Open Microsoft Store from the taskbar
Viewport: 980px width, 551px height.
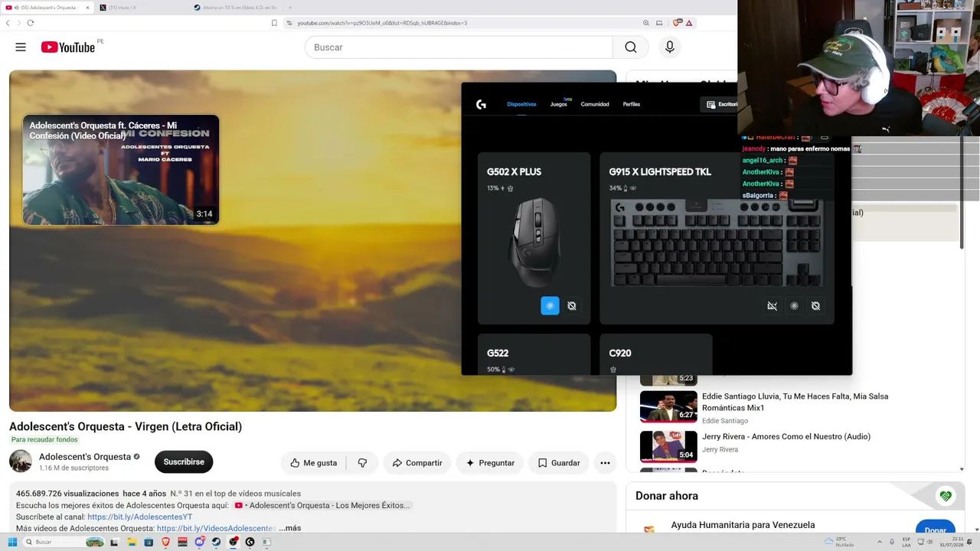pyautogui.click(x=149, y=542)
